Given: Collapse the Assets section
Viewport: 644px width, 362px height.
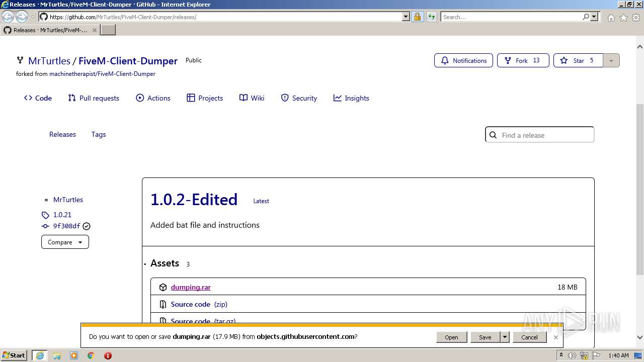Looking at the screenshot, I should (165, 263).
